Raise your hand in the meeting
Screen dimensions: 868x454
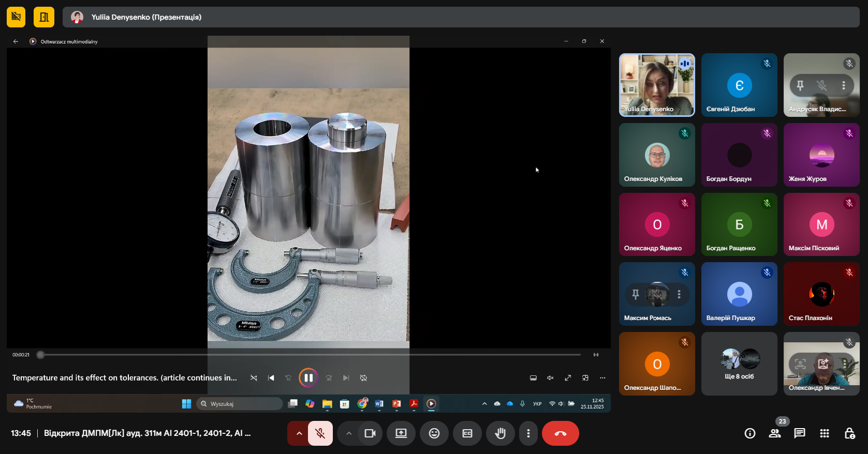point(500,433)
